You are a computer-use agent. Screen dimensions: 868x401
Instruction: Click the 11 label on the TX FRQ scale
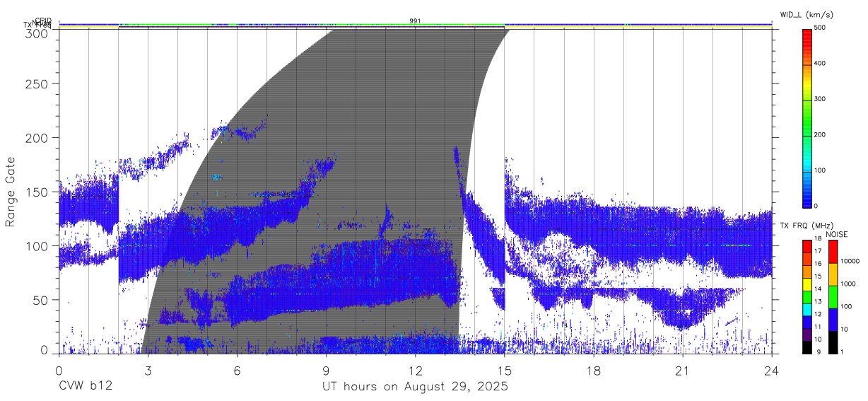[818, 327]
